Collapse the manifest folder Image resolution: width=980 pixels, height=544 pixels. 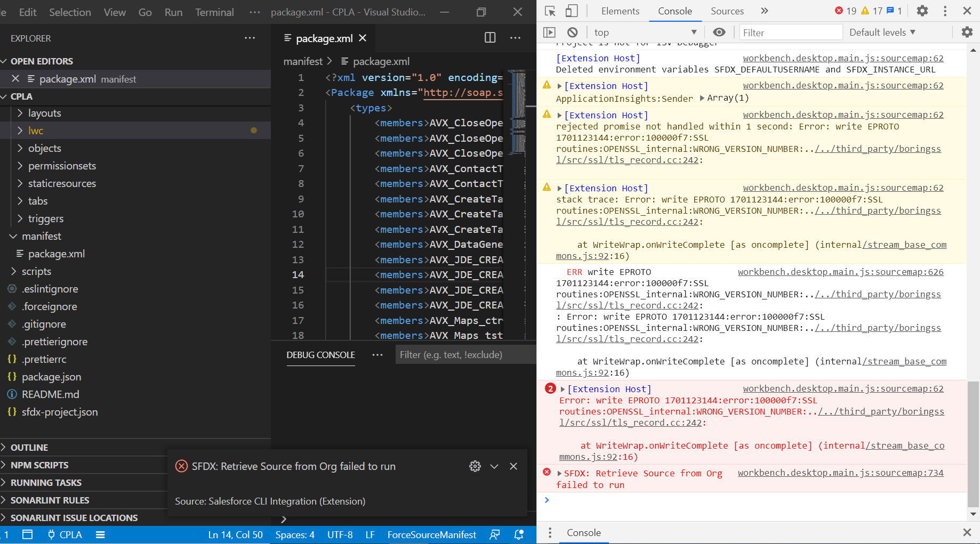(42, 236)
